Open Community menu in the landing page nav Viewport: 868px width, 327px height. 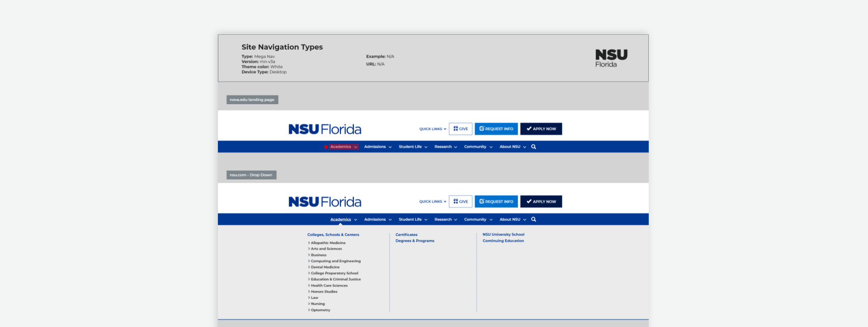click(478, 147)
